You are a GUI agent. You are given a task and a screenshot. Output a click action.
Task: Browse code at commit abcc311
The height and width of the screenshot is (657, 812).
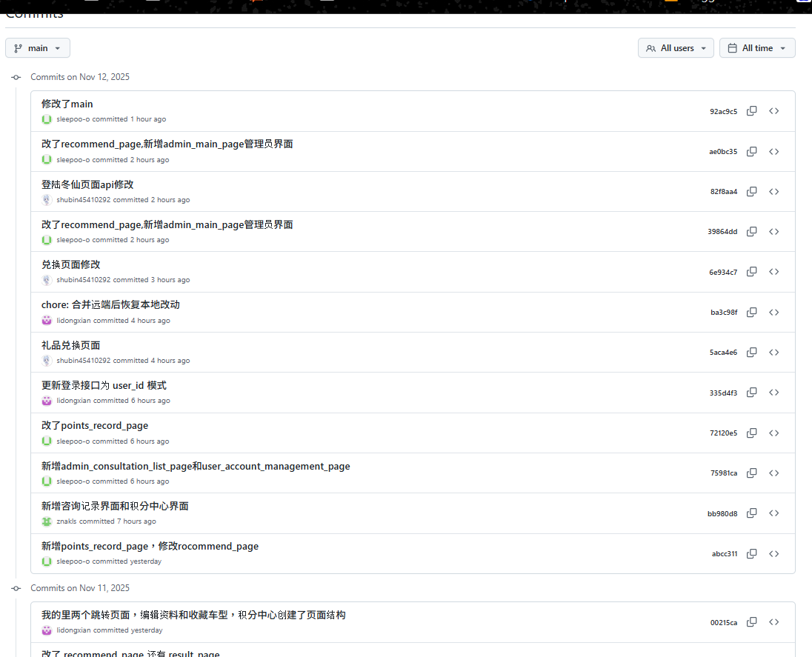tap(773, 553)
